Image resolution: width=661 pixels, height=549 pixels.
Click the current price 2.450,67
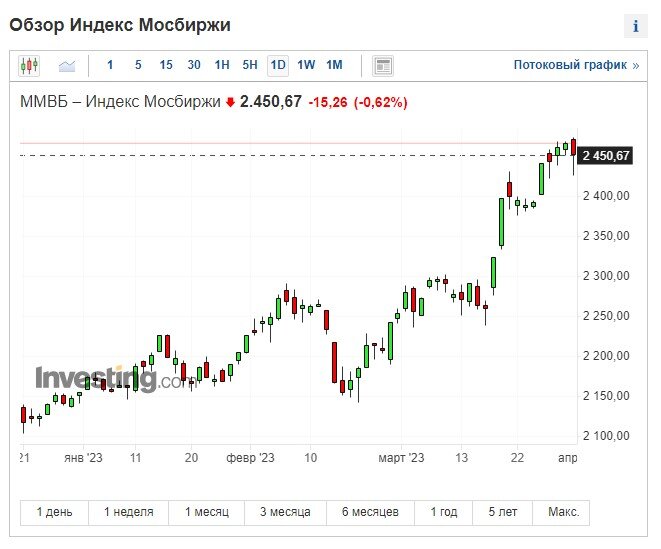[271, 102]
